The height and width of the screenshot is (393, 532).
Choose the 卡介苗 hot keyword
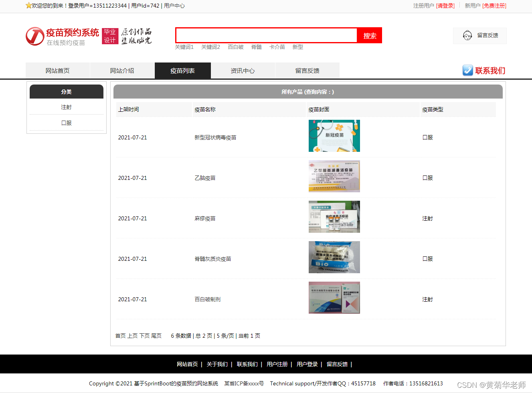point(277,47)
